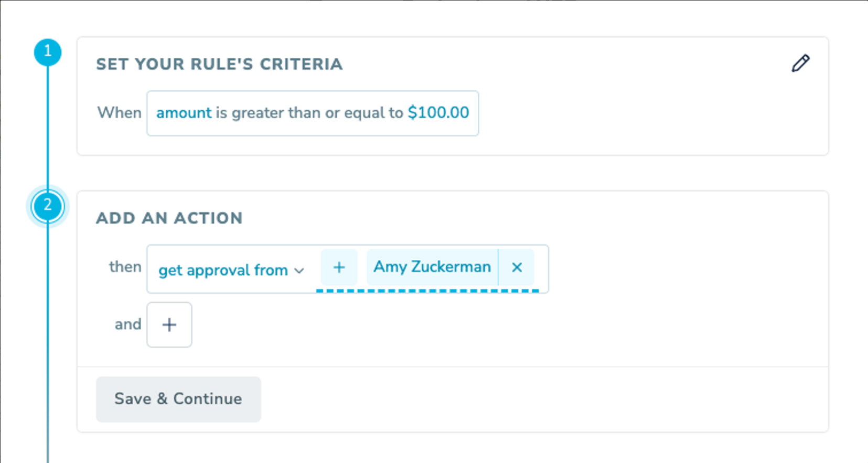Click the 'When' label before the criteria
Screen dimensions: 868x463
[120, 113]
